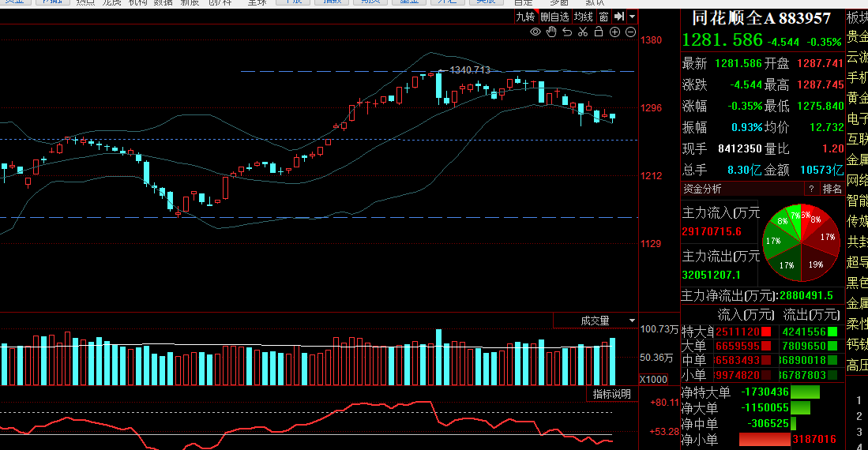
Task: Click the 现手 value 8412350
Action: (x=739, y=148)
